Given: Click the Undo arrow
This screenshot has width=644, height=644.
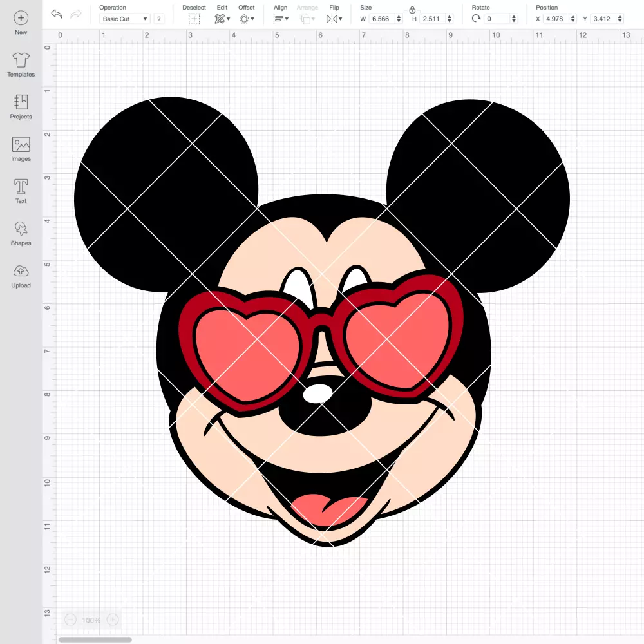Looking at the screenshot, I should (x=57, y=14).
